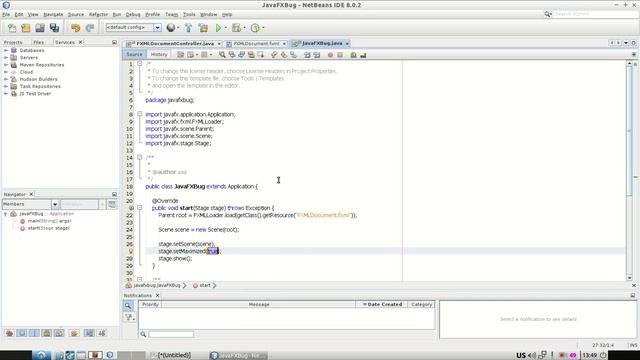Toggle first Navigator filter button at bottom
This screenshot has width=640, height=360.
(x=9, y=333)
